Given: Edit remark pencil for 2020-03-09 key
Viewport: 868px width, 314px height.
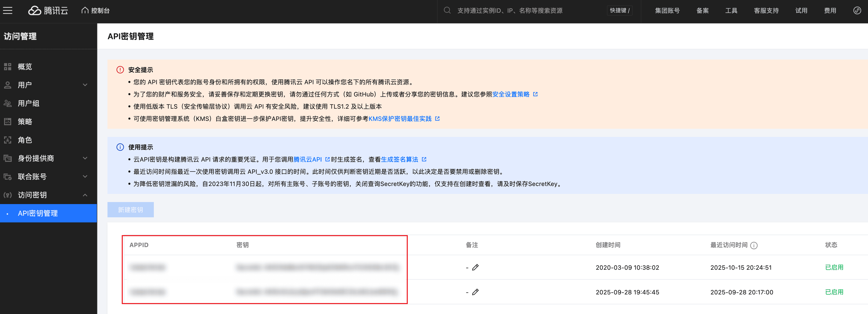Looking at the screenshot, I should (475, 267).
